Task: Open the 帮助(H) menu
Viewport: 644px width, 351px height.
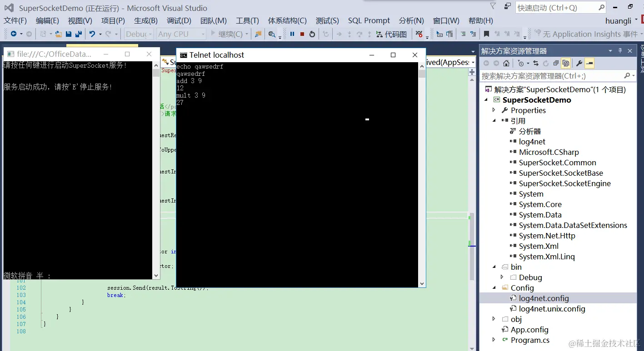Action: (x=481, y=21)
